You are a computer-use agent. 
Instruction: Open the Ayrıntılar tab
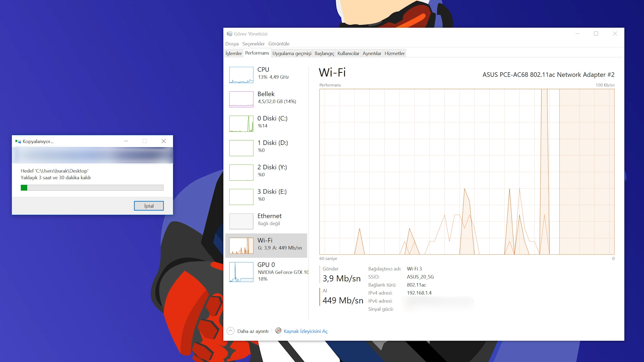(x=372, y=53)
